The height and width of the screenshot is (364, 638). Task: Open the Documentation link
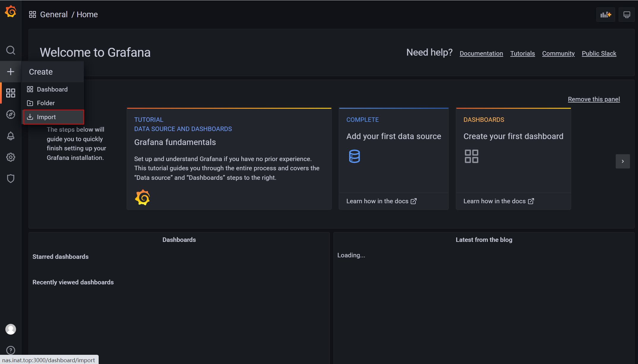(x=481, y=53)
